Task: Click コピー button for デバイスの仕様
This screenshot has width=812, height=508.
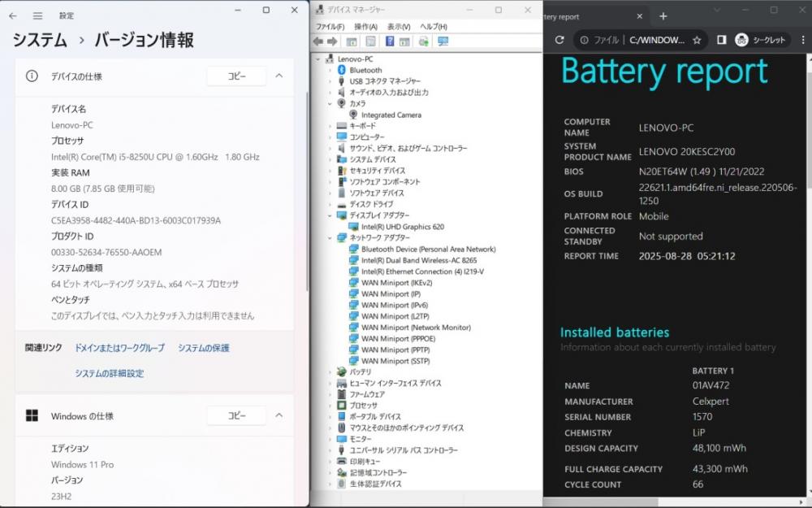Action: pyautogui.click(x=236, y=76)
